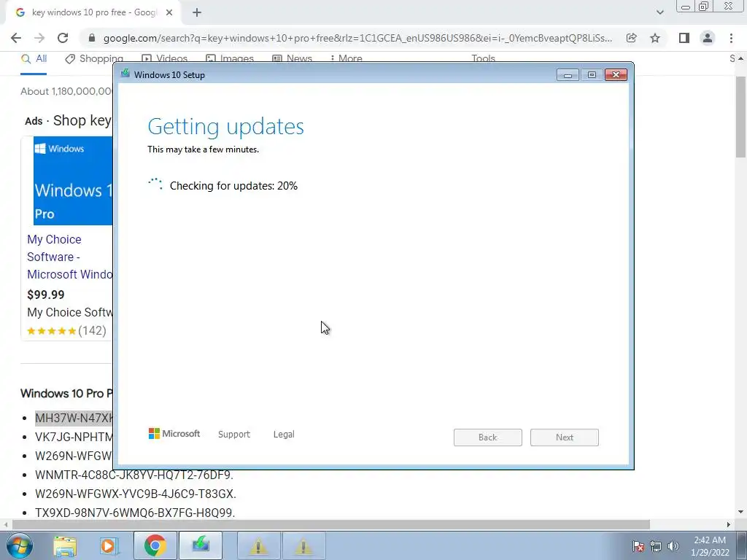Select Windows 10 Setup taskbar icon

pos(201,545)
